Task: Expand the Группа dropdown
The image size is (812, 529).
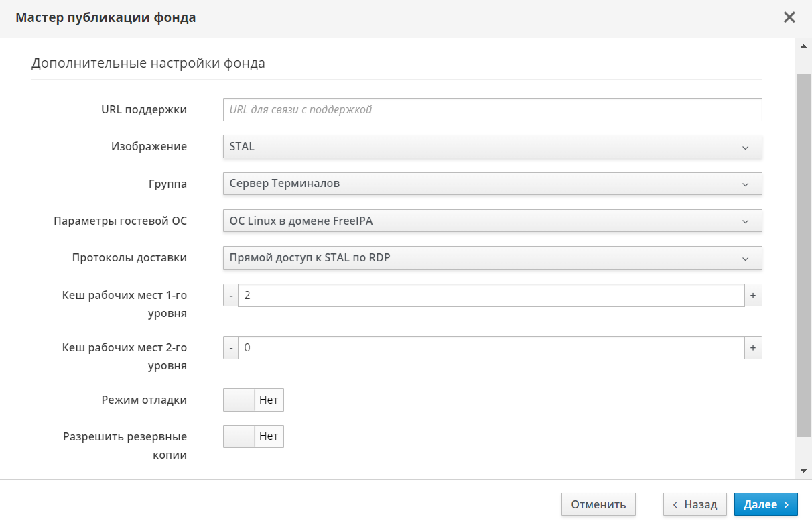Action: point(492,184)
